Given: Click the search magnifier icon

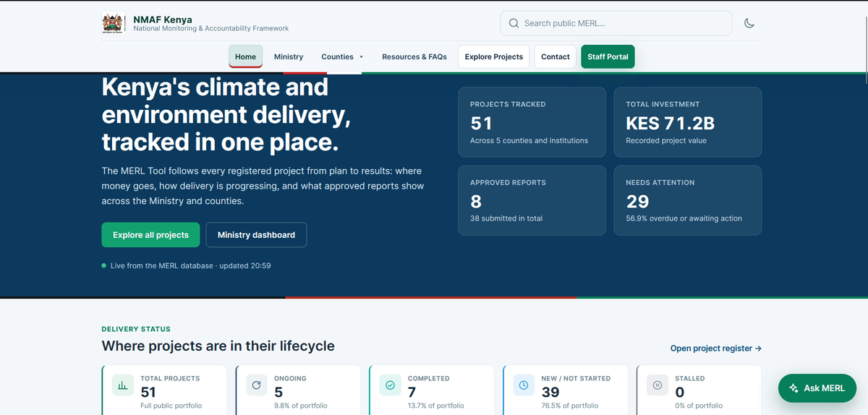Looking at the screenshot, I should tap(514, 23).
